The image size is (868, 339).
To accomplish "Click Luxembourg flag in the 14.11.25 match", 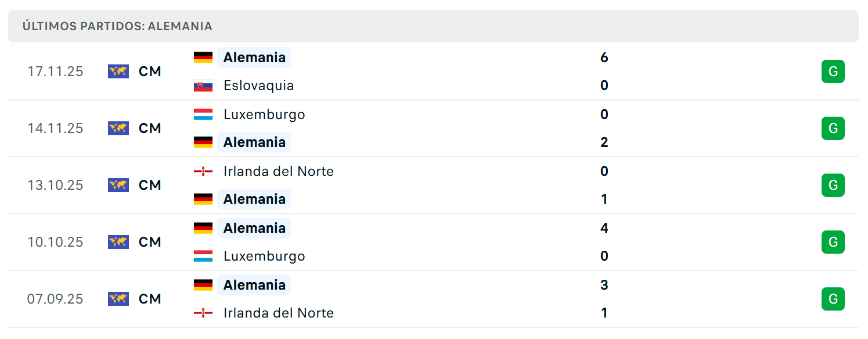I will (x=203, y=114).
